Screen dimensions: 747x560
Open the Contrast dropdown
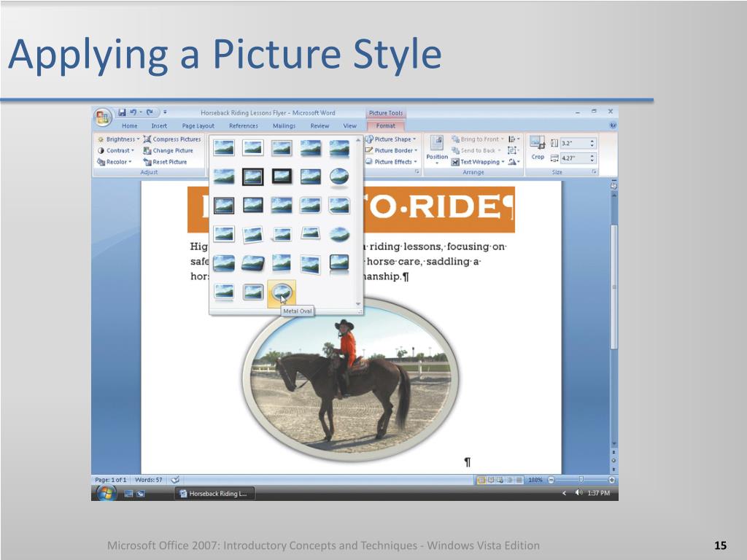tap(116, 150)
